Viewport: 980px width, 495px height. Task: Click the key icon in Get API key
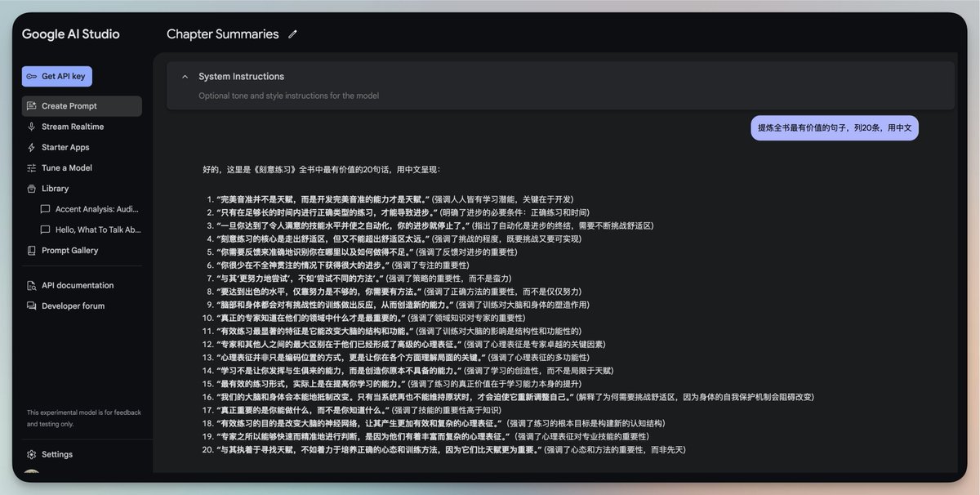point(31,77)
